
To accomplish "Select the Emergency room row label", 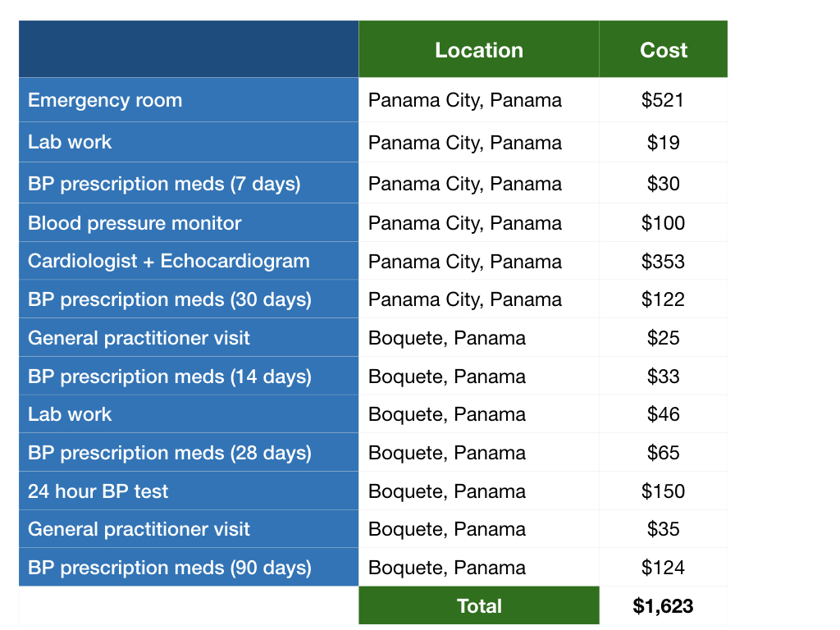I will tap(105, 100).
